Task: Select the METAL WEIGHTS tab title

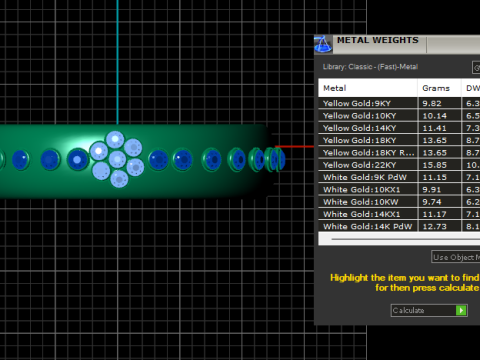Action: (378, 40)
